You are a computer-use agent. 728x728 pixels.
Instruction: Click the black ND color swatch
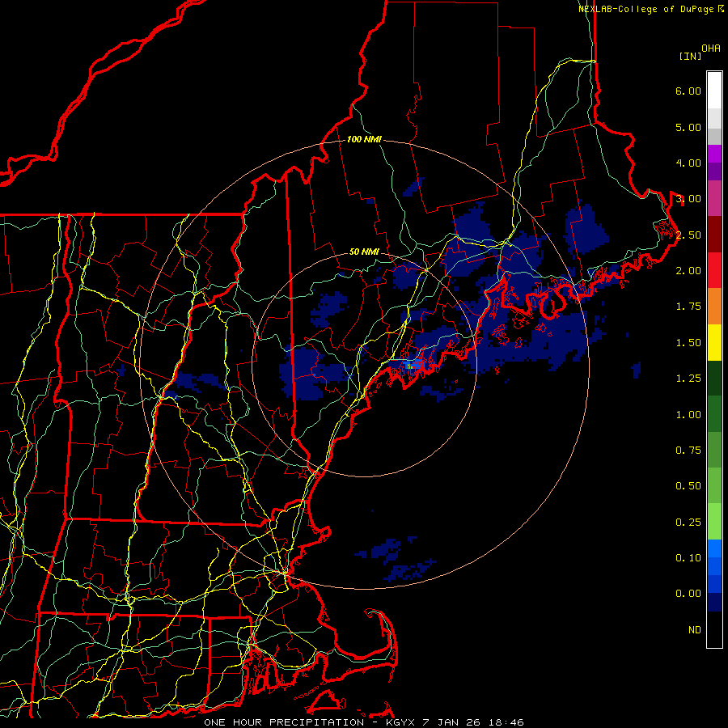pos(714,629)
